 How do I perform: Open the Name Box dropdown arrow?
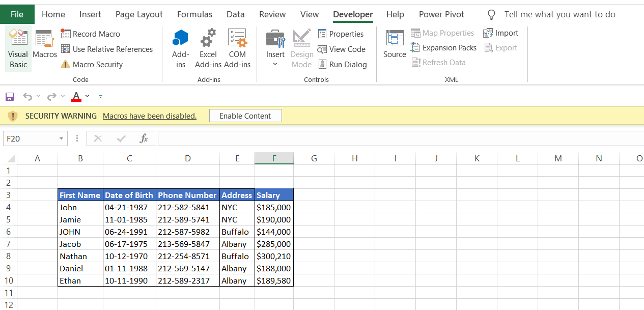coord(62,138)
